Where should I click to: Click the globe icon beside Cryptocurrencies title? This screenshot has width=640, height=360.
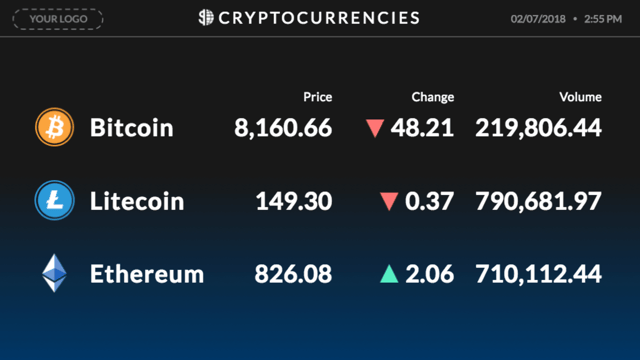click(x=206, y=18)
